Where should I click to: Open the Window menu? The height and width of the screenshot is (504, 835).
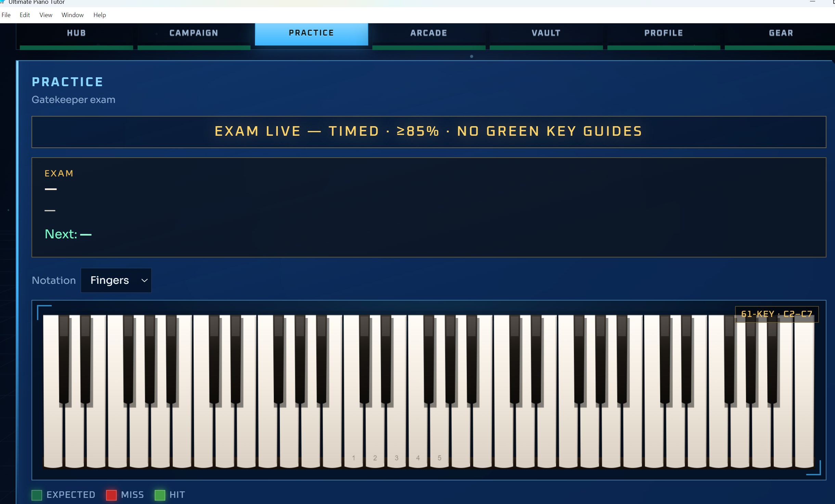pyautogui.click(x=73, y=15)
